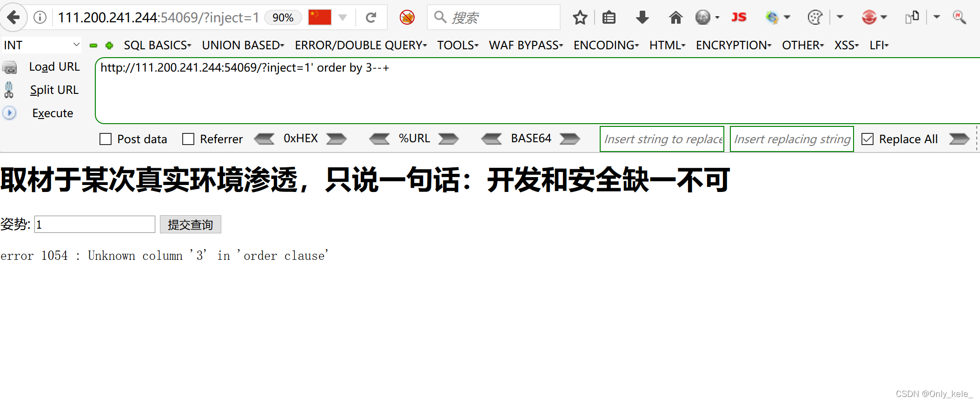Open the LFI menu
This screenshot has width=980, height=403.
880,46
